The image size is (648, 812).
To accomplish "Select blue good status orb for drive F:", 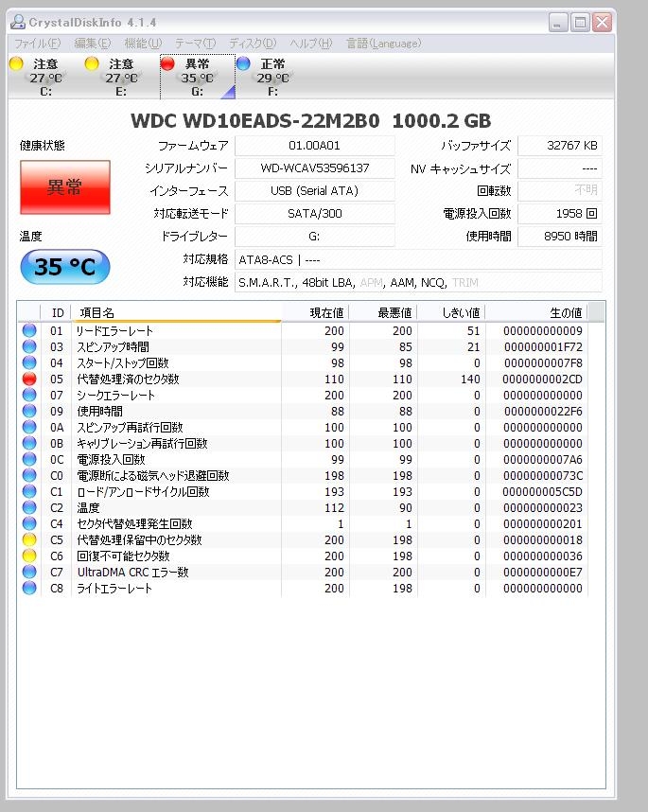I will coord(243,63).
